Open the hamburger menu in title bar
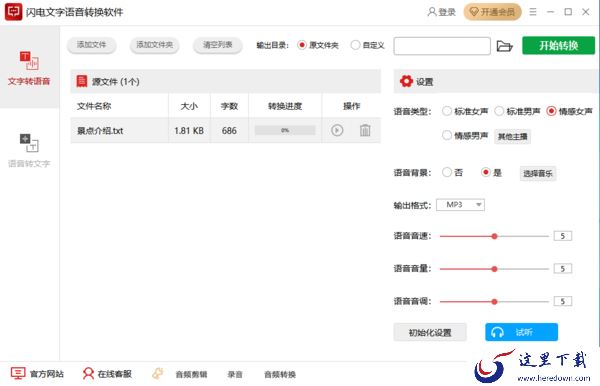Screen dimensions: 600x386 point(533,12)
